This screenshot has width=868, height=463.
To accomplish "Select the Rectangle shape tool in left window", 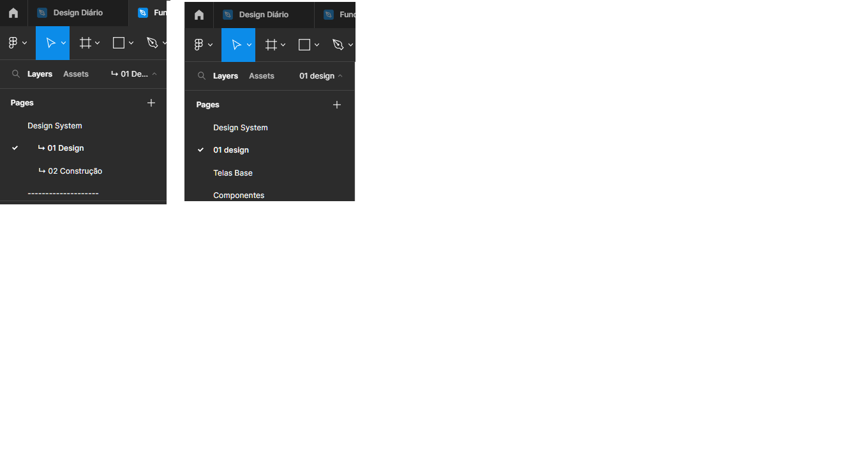I will click(x=118, y=43).
